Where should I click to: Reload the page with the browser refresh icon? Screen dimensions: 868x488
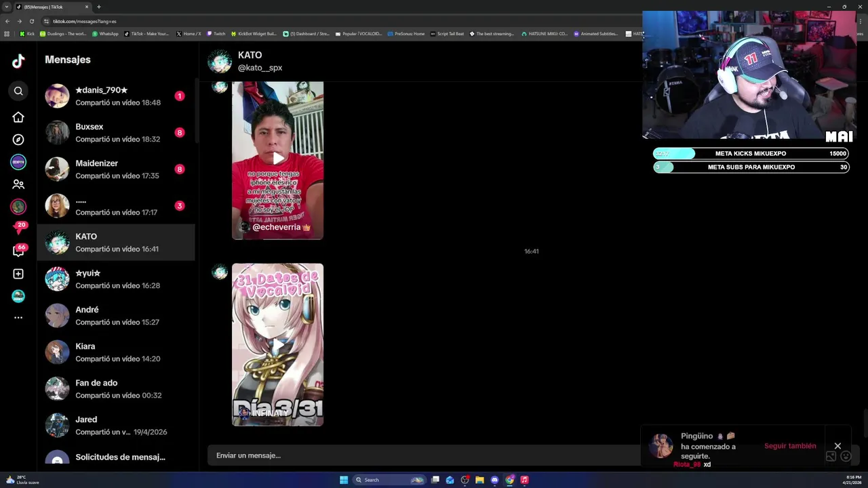pyautogui.click(x=31, y=21)
